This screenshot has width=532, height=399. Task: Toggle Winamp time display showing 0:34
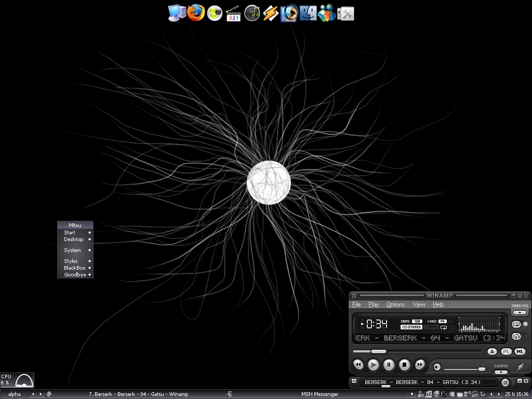point(377,324)
